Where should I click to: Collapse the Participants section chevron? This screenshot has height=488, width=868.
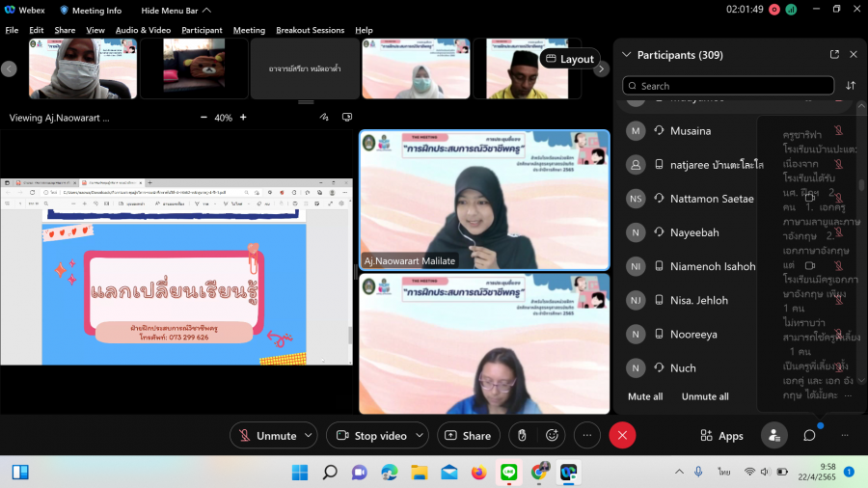[x=627, y=55]
